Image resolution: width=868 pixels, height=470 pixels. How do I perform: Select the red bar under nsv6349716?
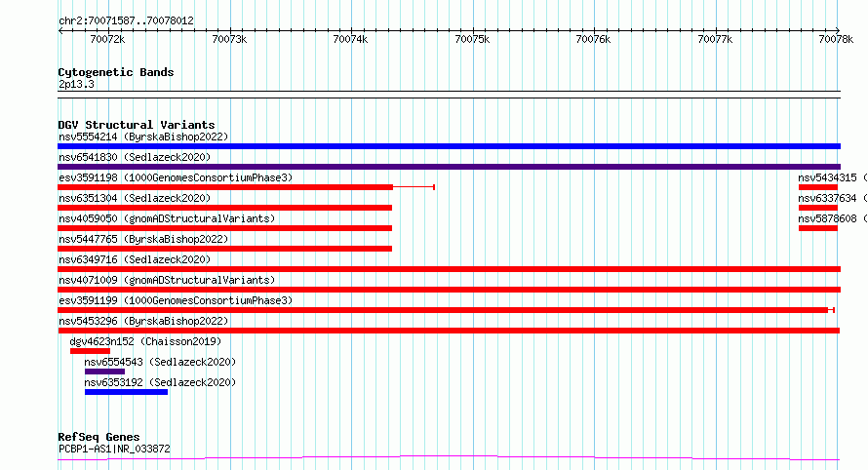(x=449, y=269)
